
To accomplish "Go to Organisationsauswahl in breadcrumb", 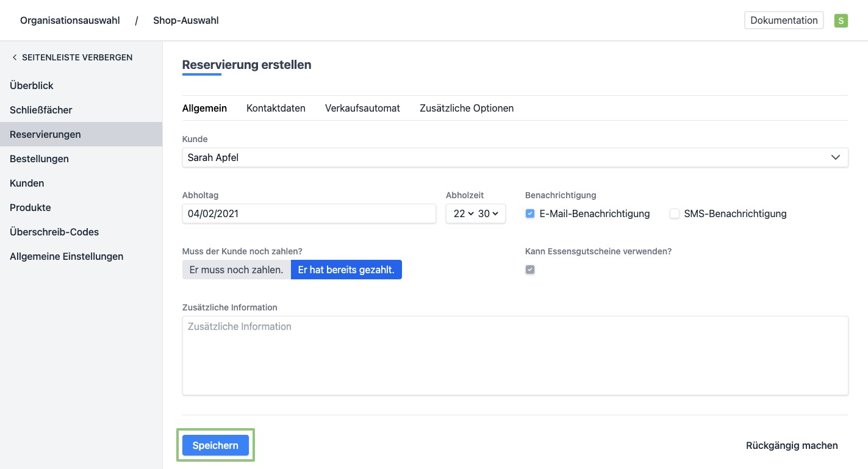I will pos(70,20).
